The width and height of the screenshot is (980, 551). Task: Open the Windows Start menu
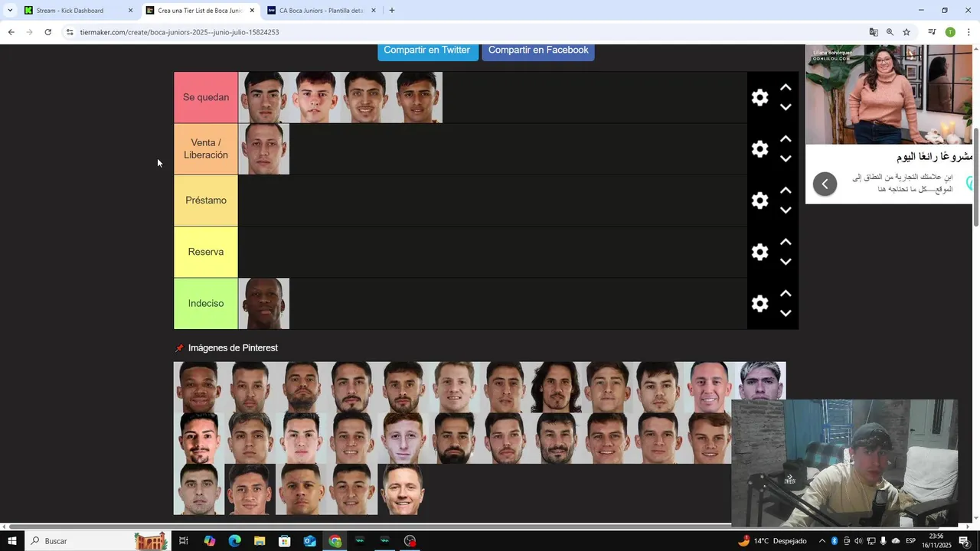coord(11,541)
